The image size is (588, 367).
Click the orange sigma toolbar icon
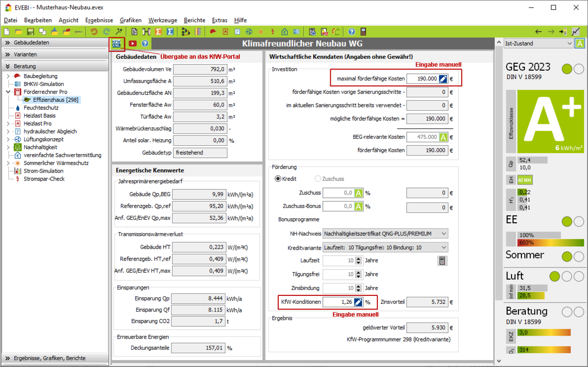point(158,31)
